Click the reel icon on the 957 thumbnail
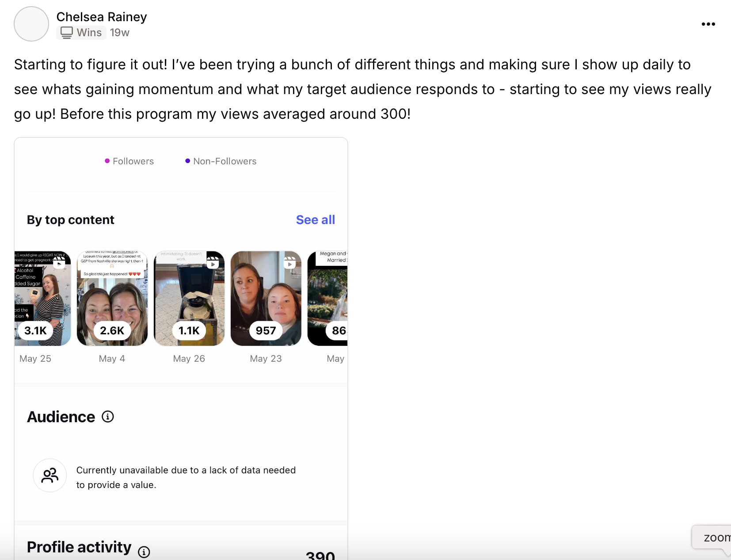731x560 pixels. [289, 263]
